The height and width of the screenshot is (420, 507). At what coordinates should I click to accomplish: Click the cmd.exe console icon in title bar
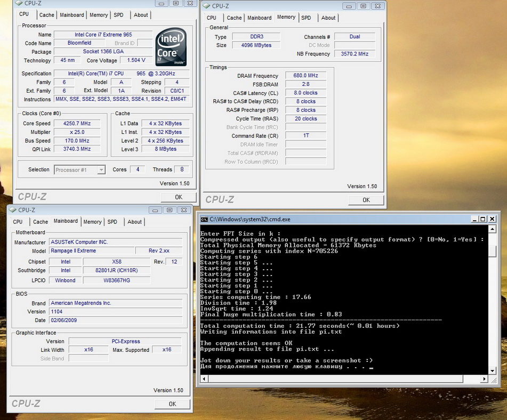(x=204, y=219)
